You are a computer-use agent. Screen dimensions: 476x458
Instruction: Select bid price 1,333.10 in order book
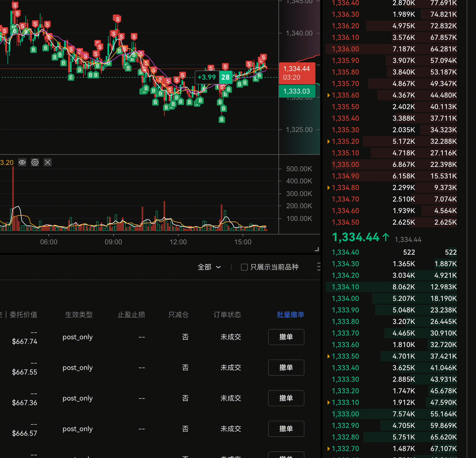point(345,402)
